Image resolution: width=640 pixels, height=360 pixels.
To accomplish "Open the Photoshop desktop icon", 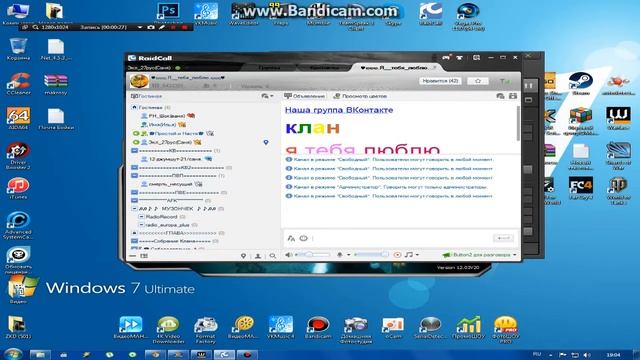I will point(168,11).
